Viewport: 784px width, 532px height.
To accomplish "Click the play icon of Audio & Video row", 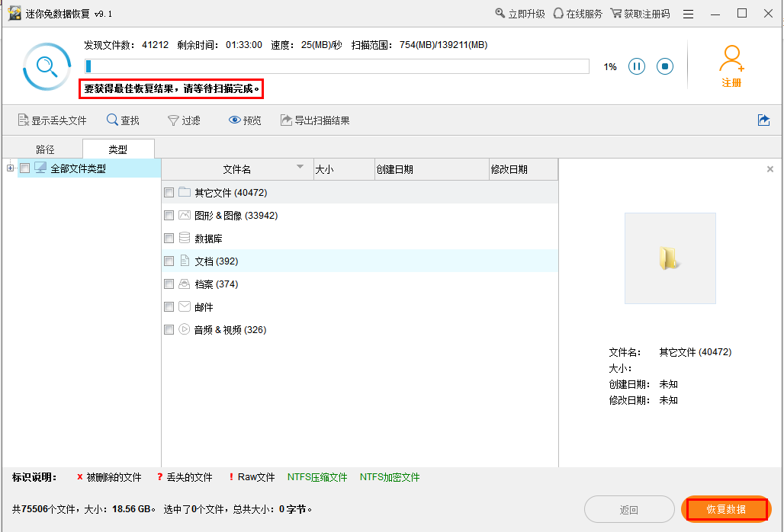I will tap(185, 329).
